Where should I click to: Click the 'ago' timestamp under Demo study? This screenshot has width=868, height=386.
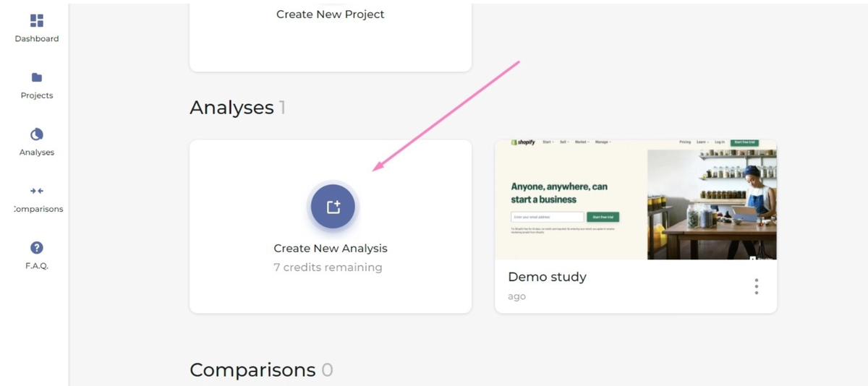click(x=516, y=297)
